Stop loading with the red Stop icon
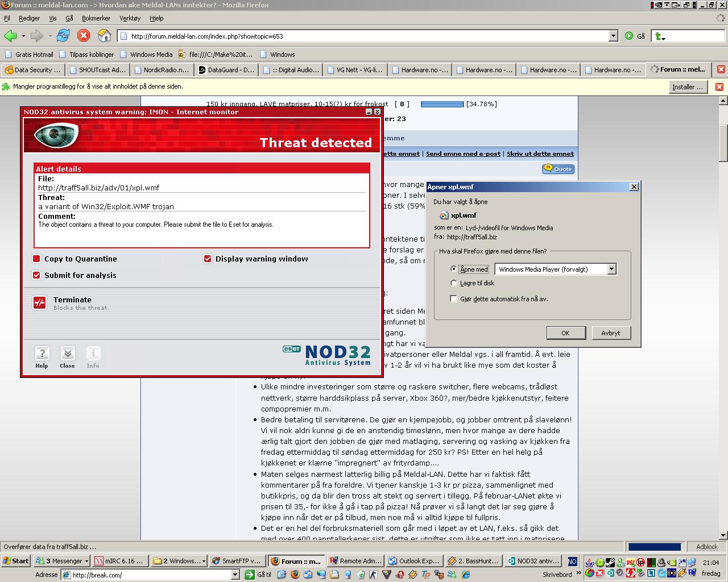The image size is (728, 582). click(x=84, y=36)
